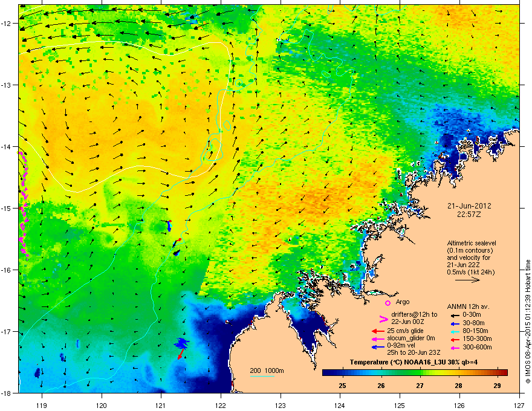Click the magenta slocum_glider legend arrow
Screen dimensions: 532x411
click(378, 339)
